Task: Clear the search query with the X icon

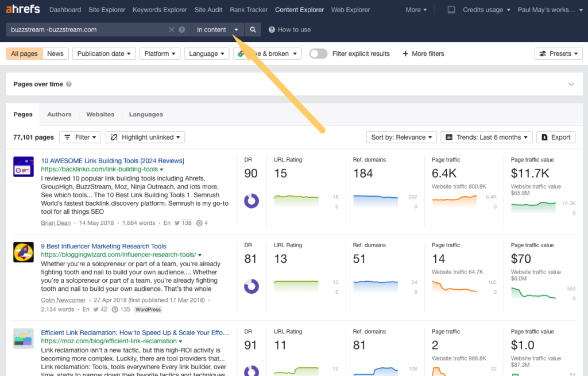Action: 172,29
